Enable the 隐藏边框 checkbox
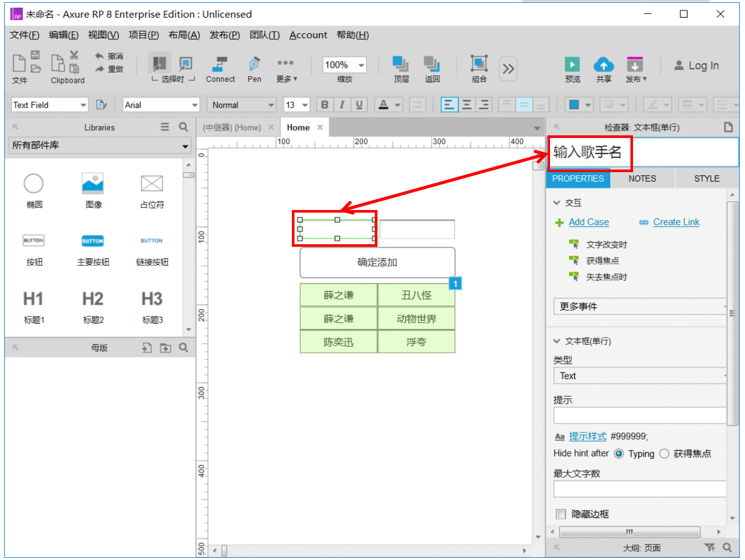Screen dimensions: 745x560 [x=560, y=514]
